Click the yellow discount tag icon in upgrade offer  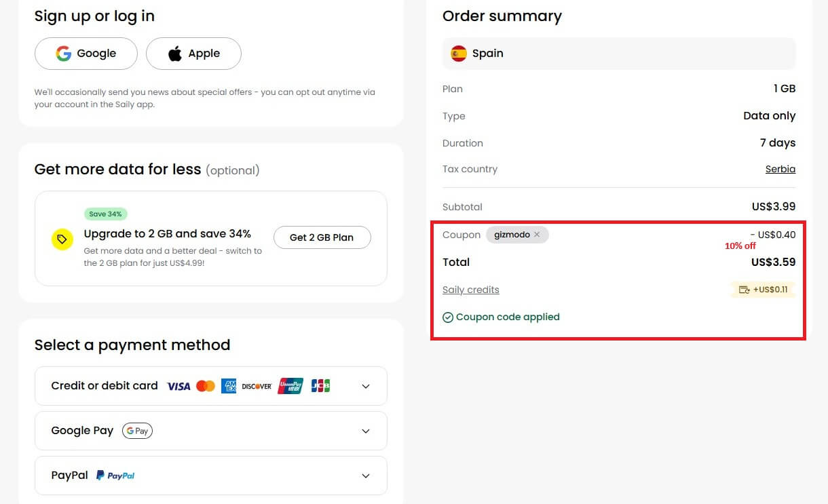pyautogui.click(x=62, y=239)
